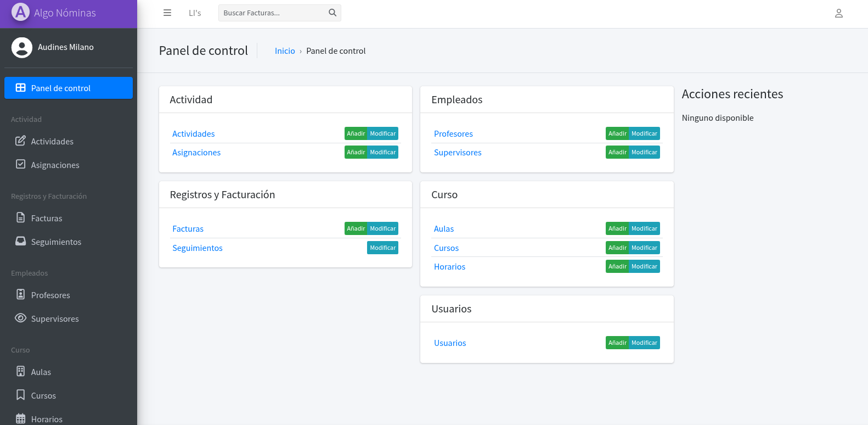Toggle the hamburger sidebar menu icon
This screenshot has width=868, height=425.
(x=167, y=13)
